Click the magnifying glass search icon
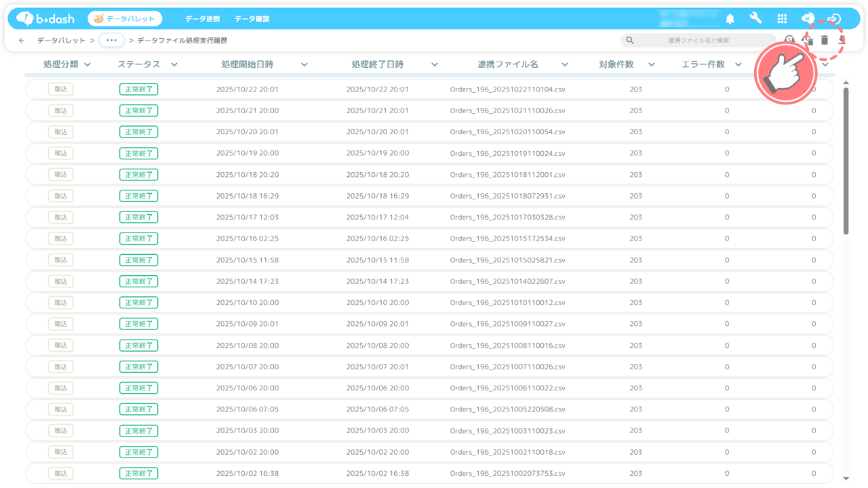 tap(630, 41)
